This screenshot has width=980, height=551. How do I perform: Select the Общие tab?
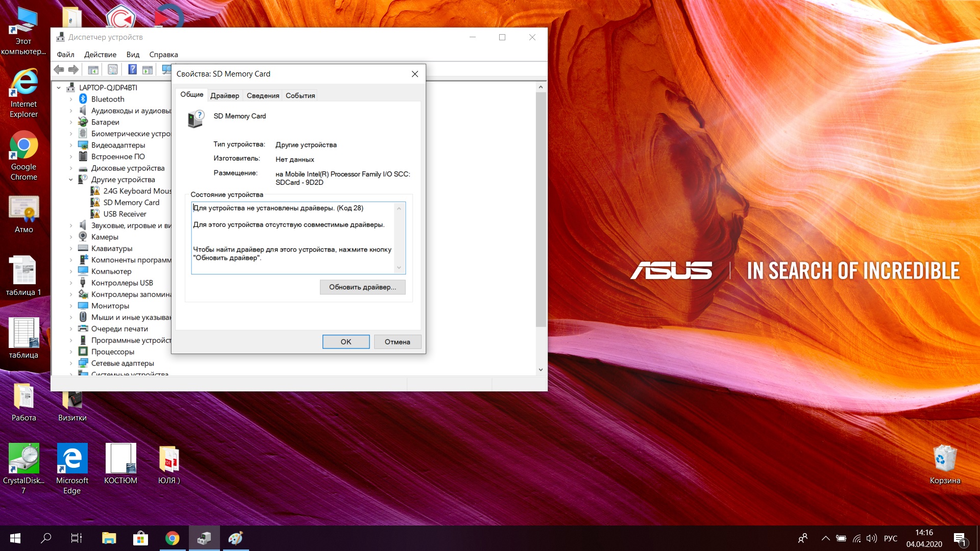coord(192,94)
